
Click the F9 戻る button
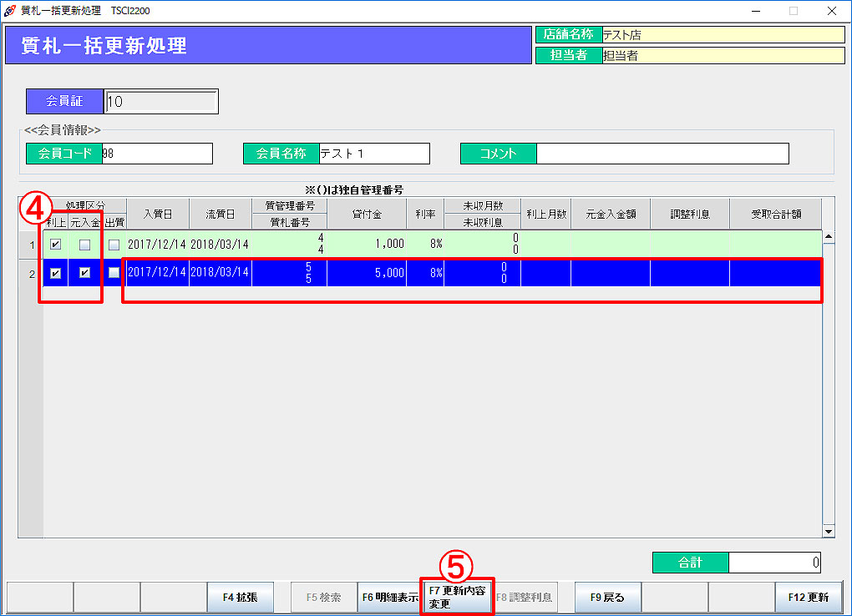(x=607, y=597)
